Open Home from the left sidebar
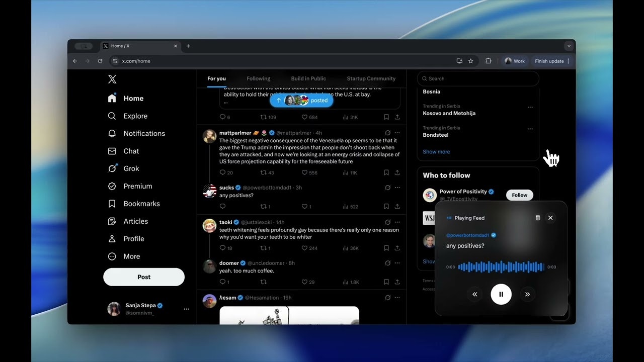This screenshot has width=644, height=362. point(126,99)
